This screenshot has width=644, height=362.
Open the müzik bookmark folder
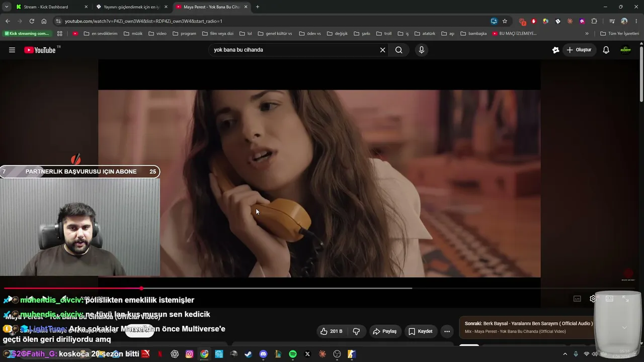[133, 34]
